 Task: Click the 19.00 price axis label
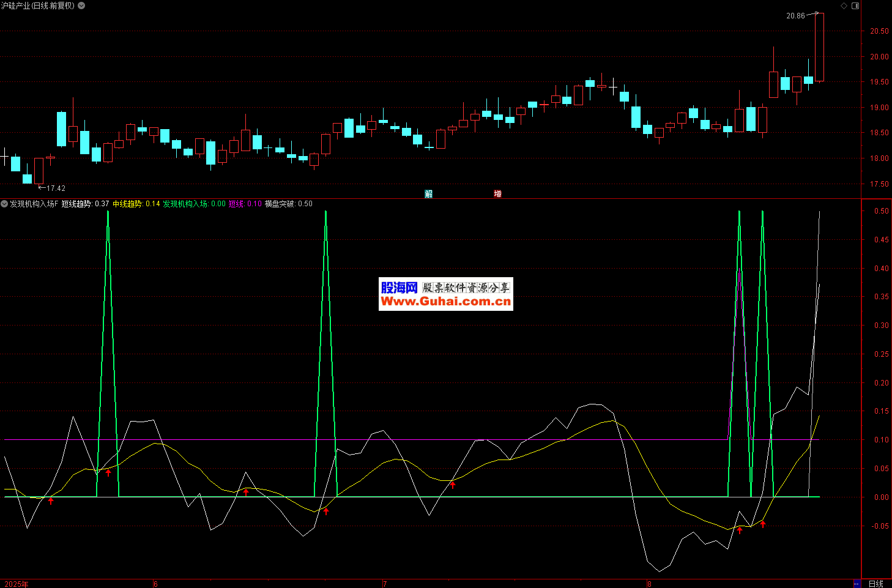[x=879, y=108]
